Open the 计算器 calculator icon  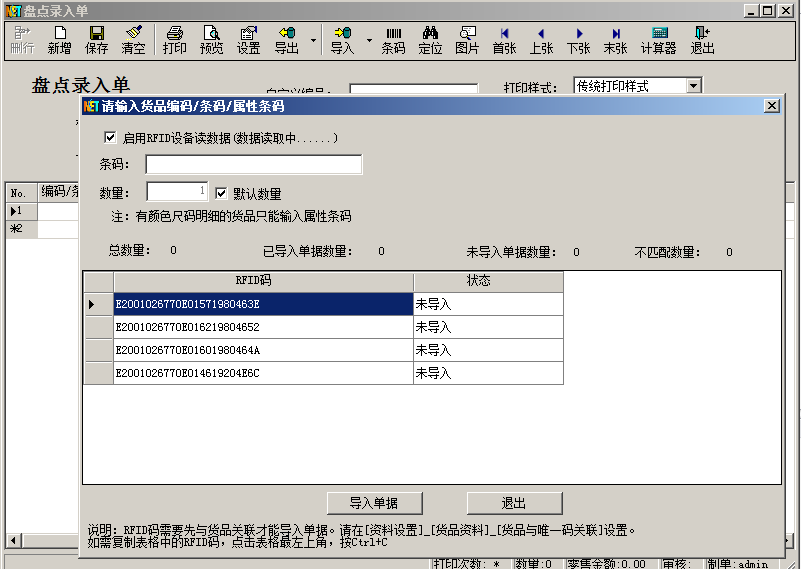pos(659,40)
